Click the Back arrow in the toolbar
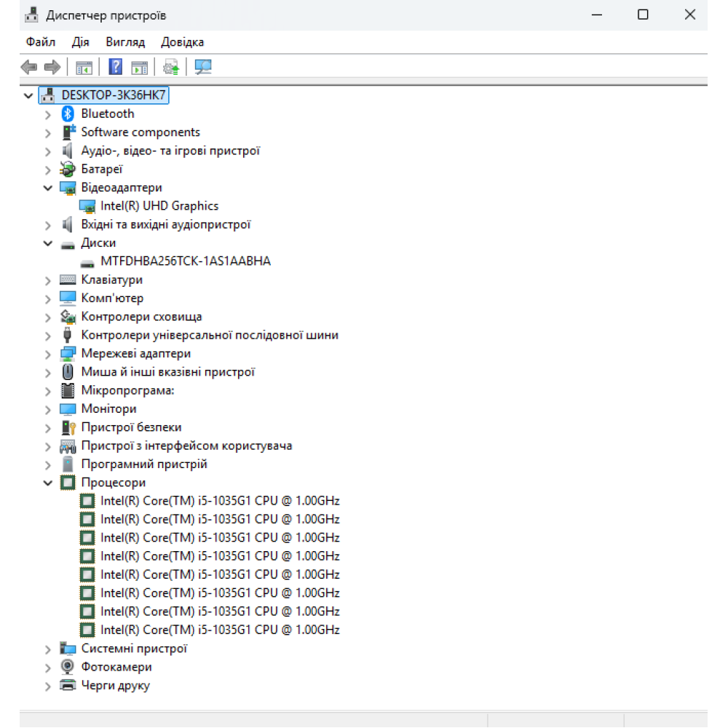728x728 pixels. click(29, 68)
